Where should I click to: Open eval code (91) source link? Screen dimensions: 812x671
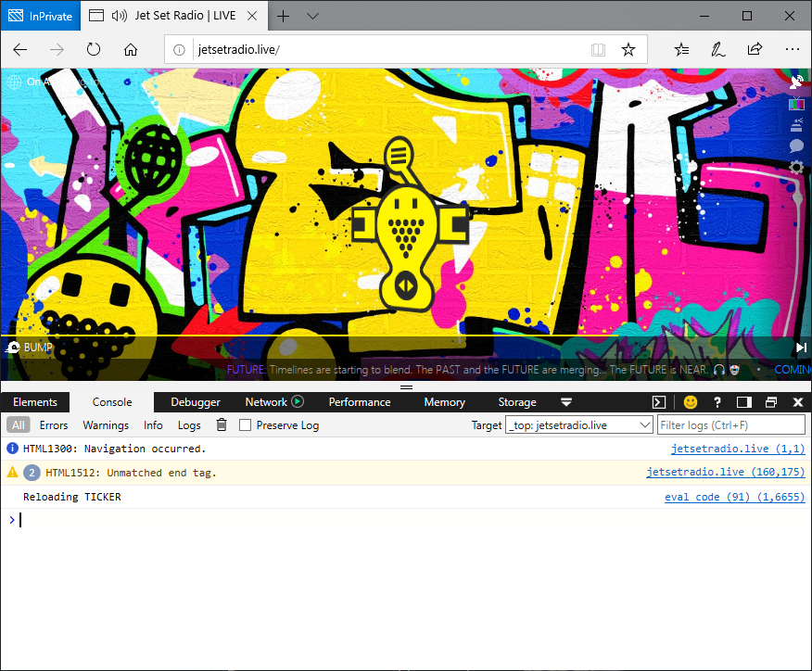pos(734,497)
